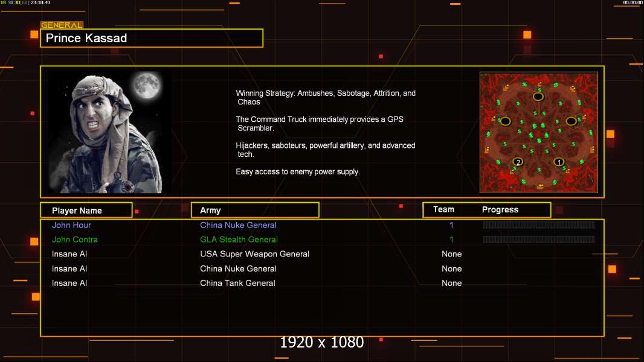Viewport: 644px width, 362px height.
Task: Click the Army column header
Action: coord(255,211)
